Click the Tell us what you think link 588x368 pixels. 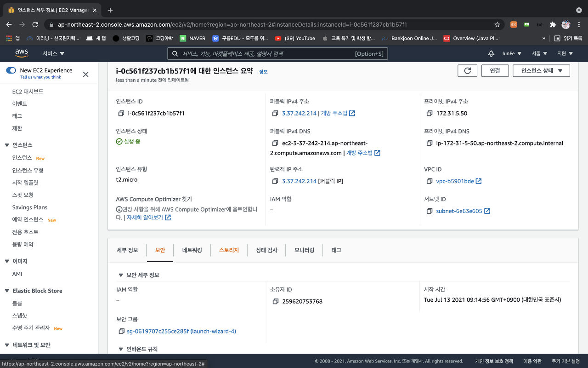click(40, 77)
